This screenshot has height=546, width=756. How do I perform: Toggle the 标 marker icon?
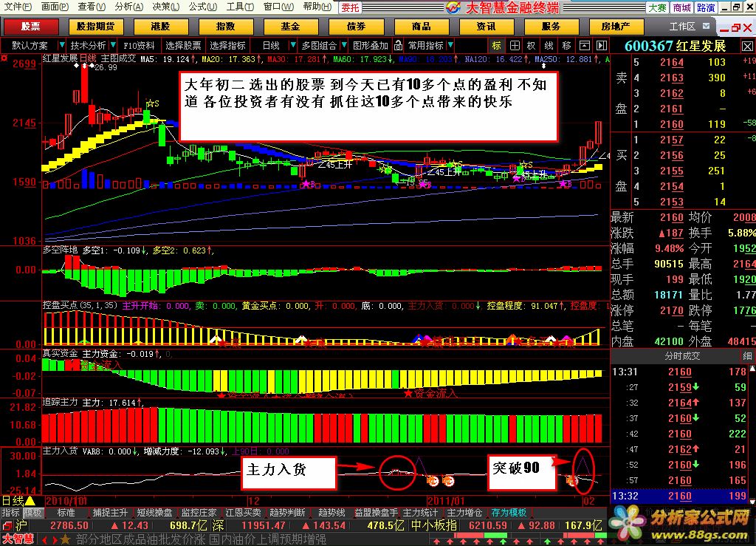click(497, 45)
